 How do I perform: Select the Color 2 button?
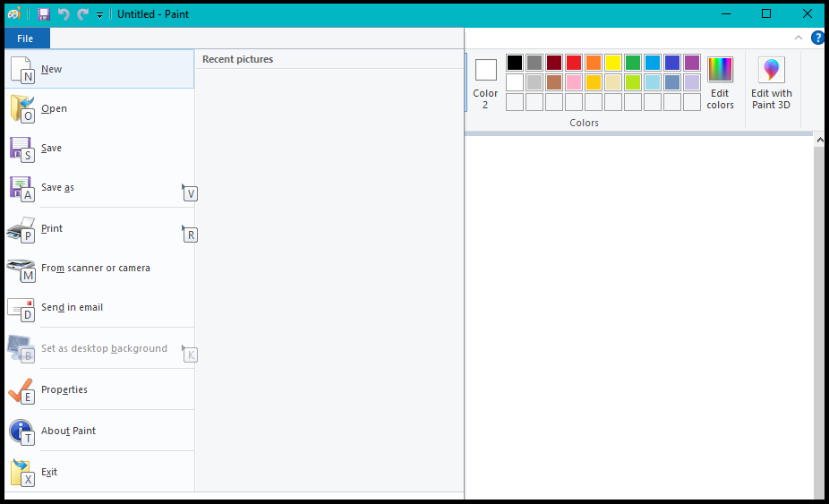tap(485, 83)
